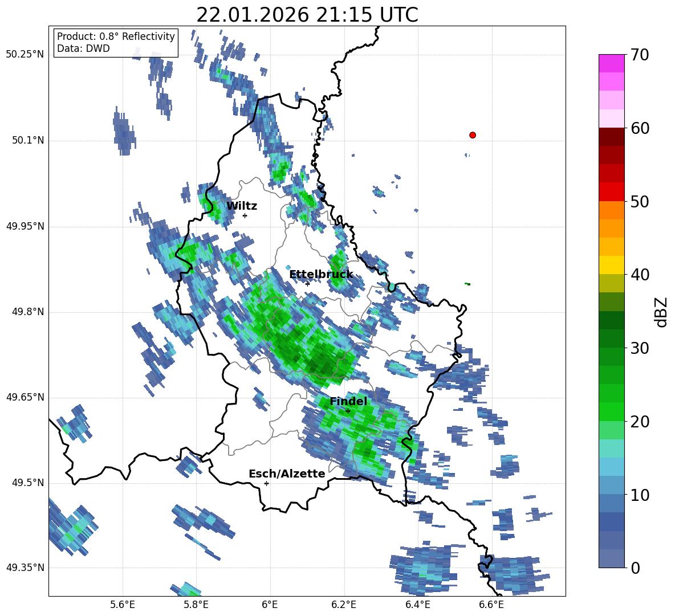Pick the bright green colorbar swatch just above 20 dBZ

pos(611,411)
